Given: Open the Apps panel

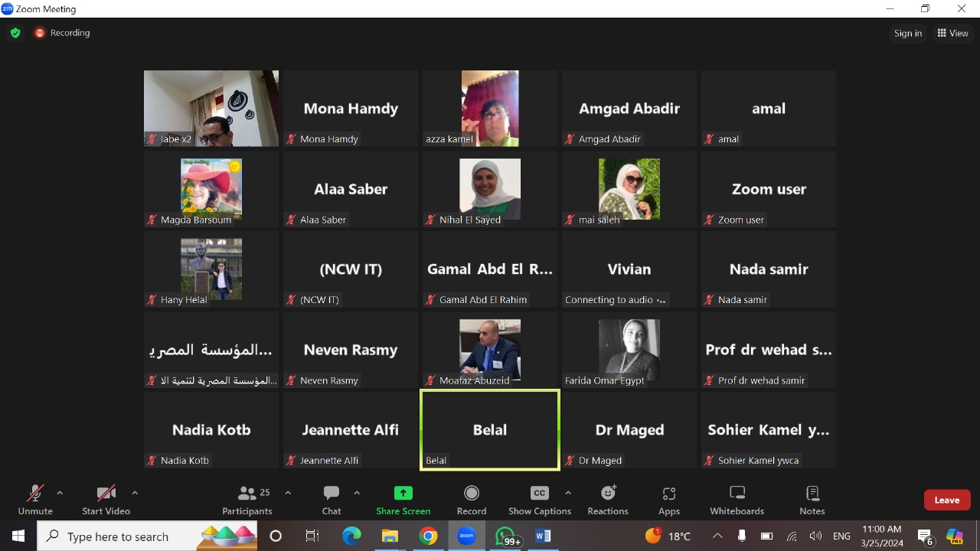Looking at the screenshot, I should click(668, 500).
